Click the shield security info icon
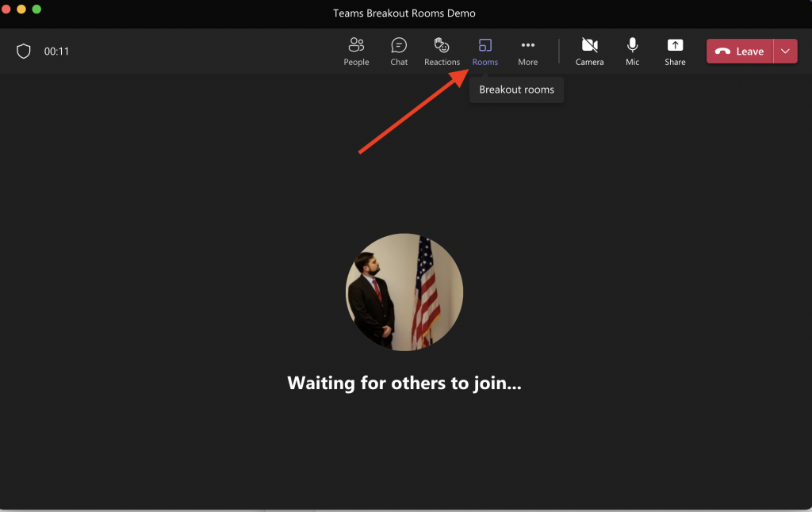 pos(24,52)
